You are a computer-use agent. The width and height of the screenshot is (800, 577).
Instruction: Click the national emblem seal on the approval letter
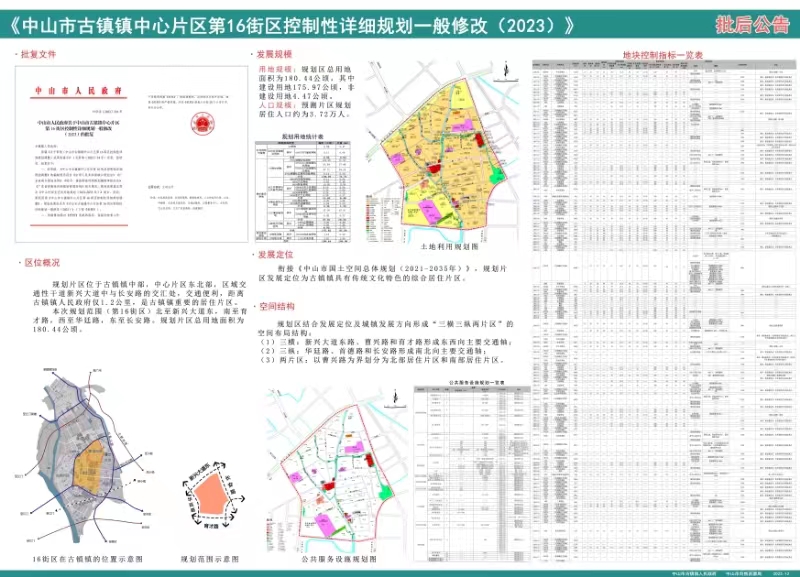(203, 124)
